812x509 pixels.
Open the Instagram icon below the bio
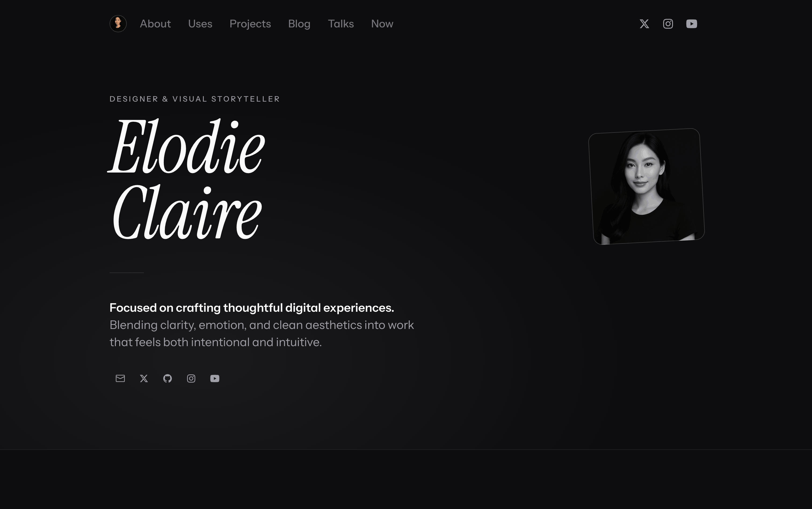[x=191, y=378]
